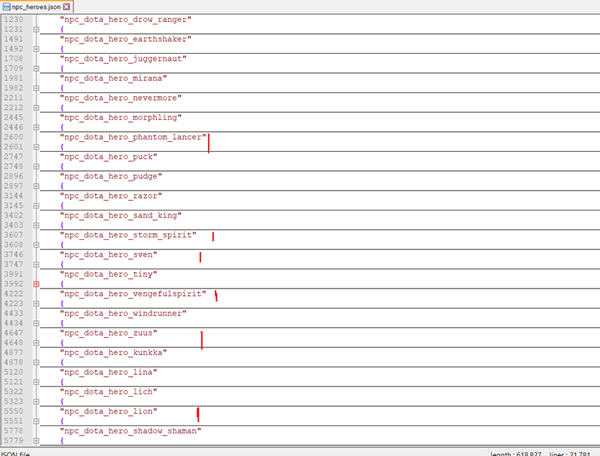Click the "npc_dota_hero_razor" text
600x456 pixels.
point(111,196)
